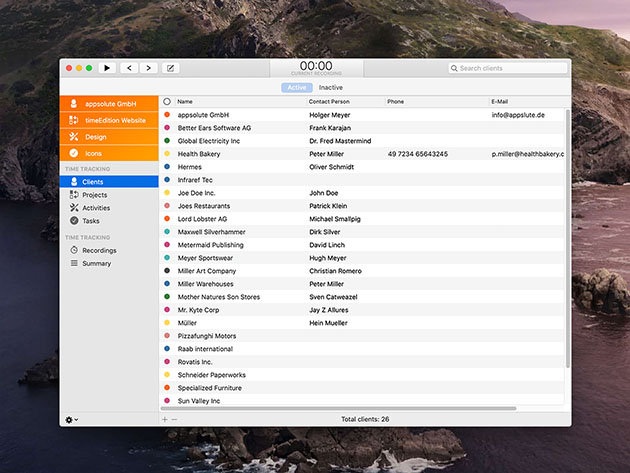Select the Infraref Tec client row
The image size is (630, 473).
[x=362, y=180]
